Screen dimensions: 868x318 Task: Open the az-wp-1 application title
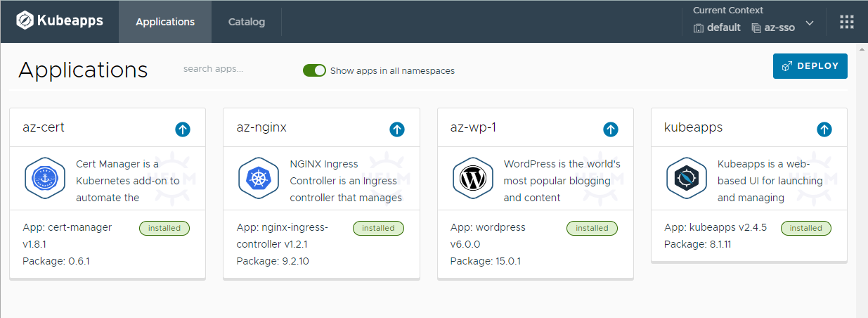click(x=474, y=127)
